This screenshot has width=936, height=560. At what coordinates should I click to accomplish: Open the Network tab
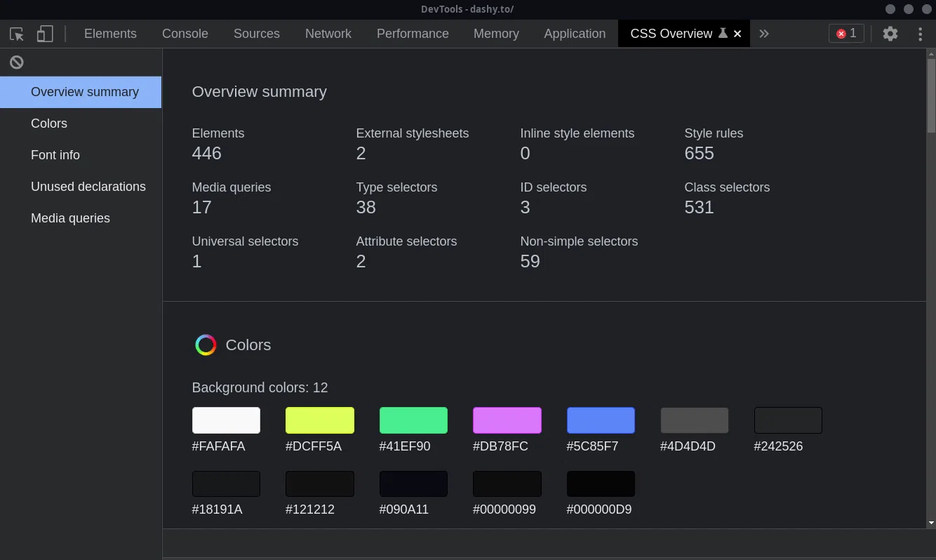(328, 34)
